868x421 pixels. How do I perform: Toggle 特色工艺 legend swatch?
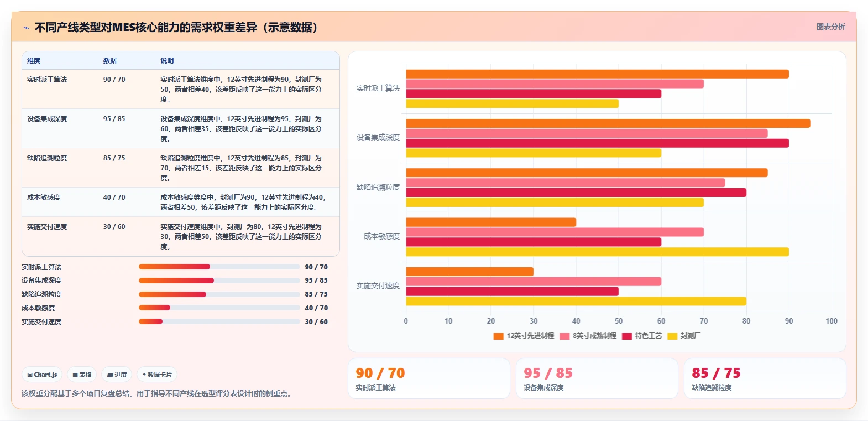pos(627,336)
